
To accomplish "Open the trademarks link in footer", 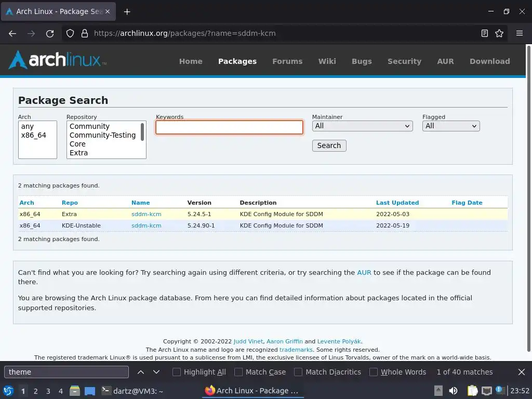I will [x=296, y=350].
